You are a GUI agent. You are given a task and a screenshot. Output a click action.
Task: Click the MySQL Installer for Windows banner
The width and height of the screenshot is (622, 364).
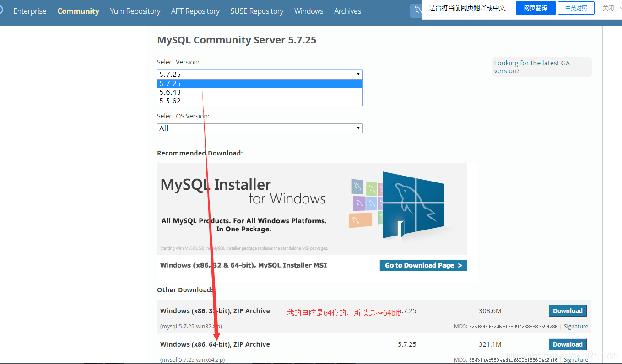(312, 209)
